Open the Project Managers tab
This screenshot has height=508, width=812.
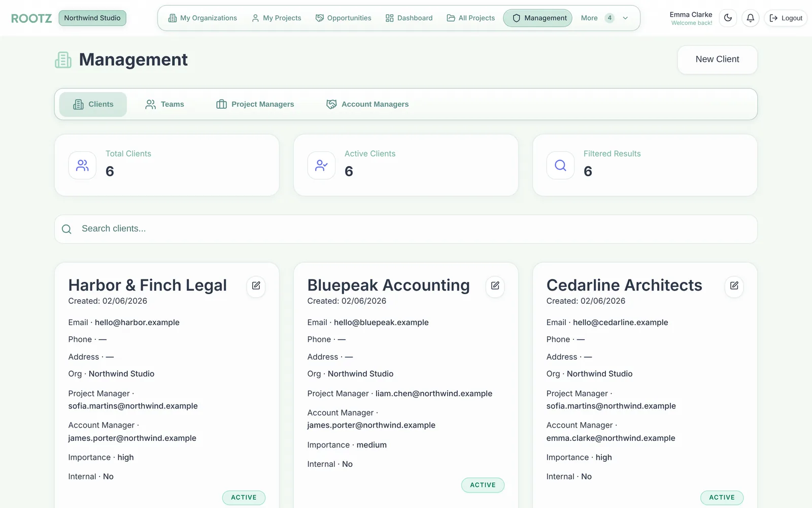pos(255,104)
